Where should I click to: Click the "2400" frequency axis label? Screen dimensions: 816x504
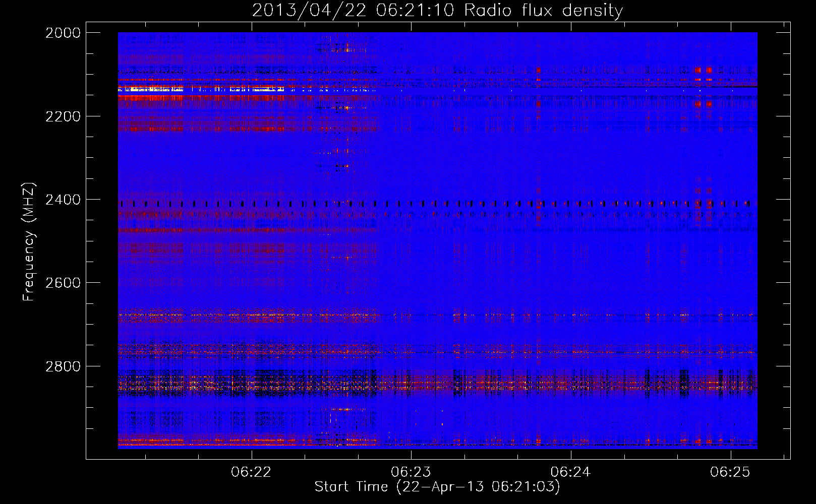pyautogui.click(x=63, y=200)
